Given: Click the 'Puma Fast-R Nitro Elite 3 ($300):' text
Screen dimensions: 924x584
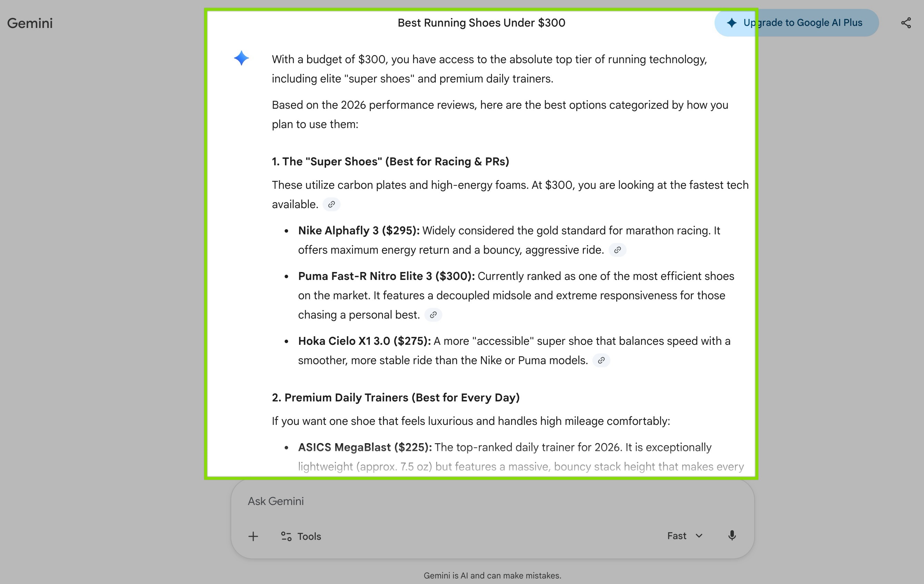Looking at the screenshot, I should 386,276.
